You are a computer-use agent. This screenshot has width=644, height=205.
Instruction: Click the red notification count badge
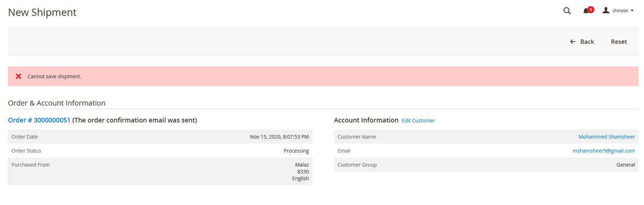(591, 9)
